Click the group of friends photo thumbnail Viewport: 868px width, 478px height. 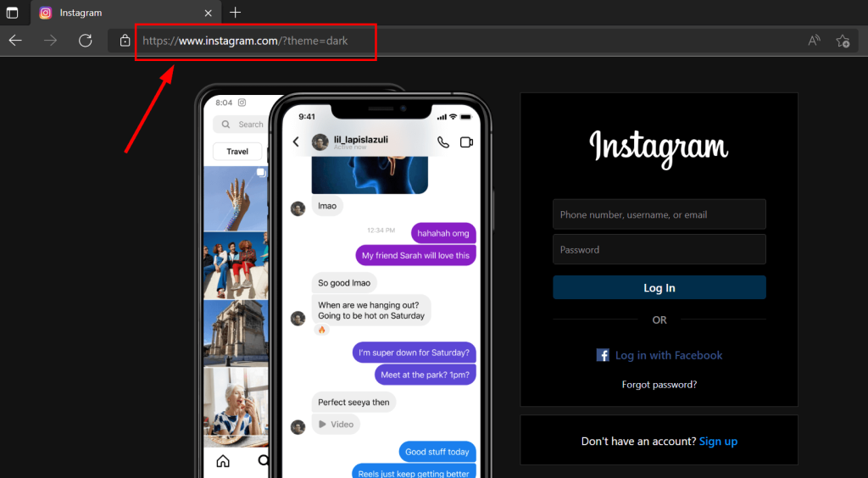pyautogui.click(x=236, y=265)
